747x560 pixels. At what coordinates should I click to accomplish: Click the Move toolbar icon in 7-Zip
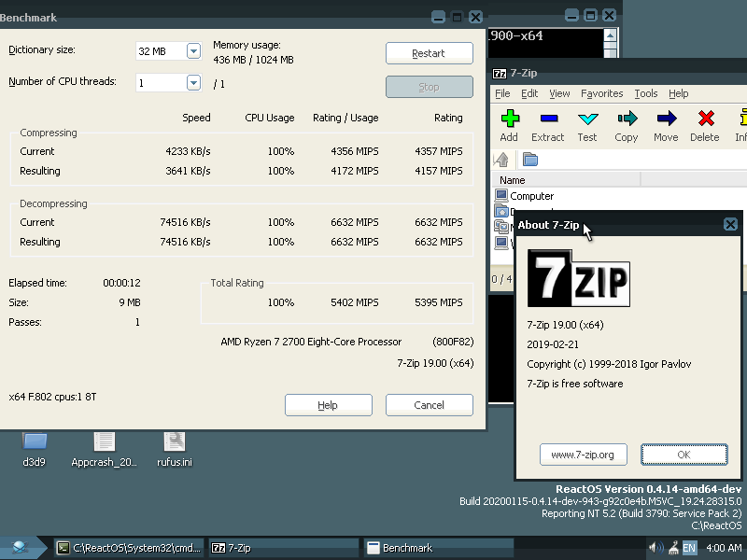(666, 126)
